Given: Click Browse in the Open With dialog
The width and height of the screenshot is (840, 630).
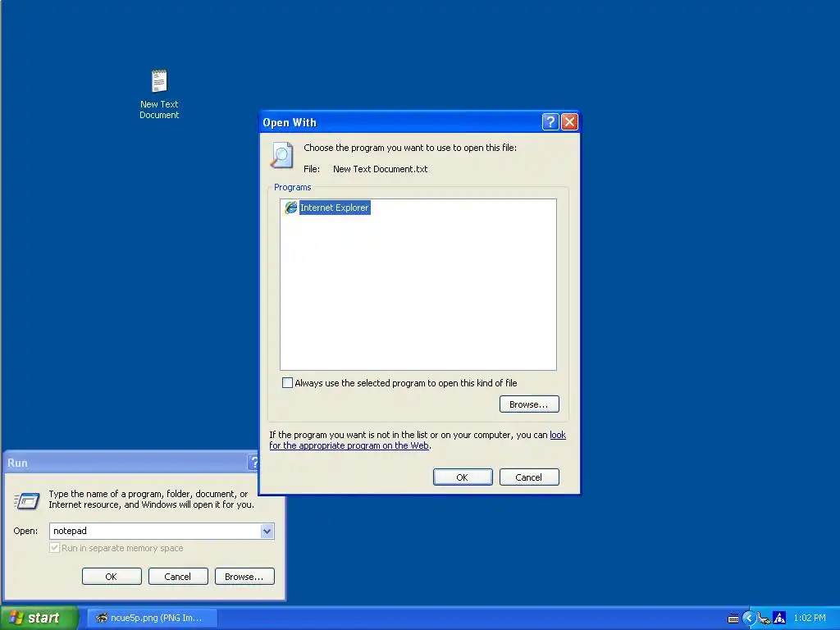Looking at the screenshot, I should coord(529,404).
